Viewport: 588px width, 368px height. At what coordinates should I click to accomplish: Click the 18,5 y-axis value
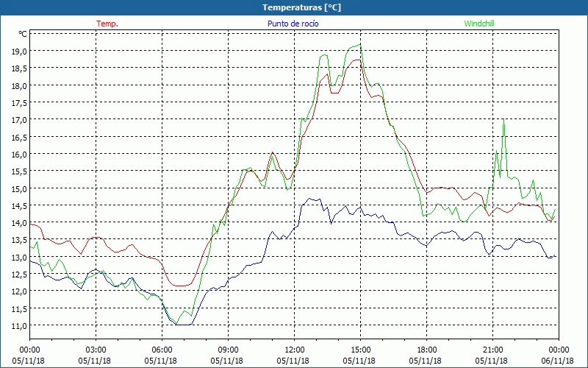tap(19, 68)
